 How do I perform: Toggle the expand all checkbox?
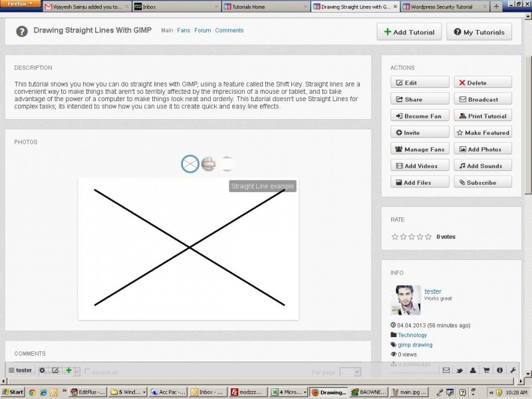tap(87, 372)
